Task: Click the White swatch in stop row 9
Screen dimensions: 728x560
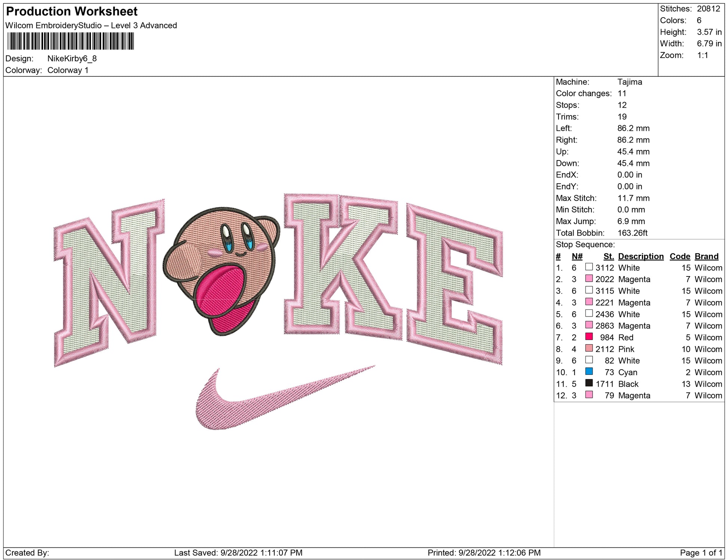Action: pyautogui.click(x=589, y=360)
